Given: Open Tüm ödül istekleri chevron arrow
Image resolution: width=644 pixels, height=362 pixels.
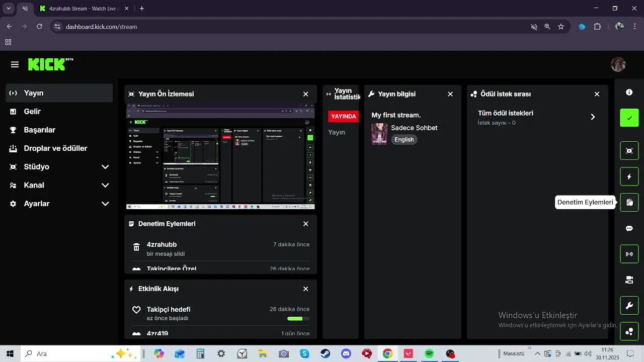Looking at the screenshot, I should [593, 117].
